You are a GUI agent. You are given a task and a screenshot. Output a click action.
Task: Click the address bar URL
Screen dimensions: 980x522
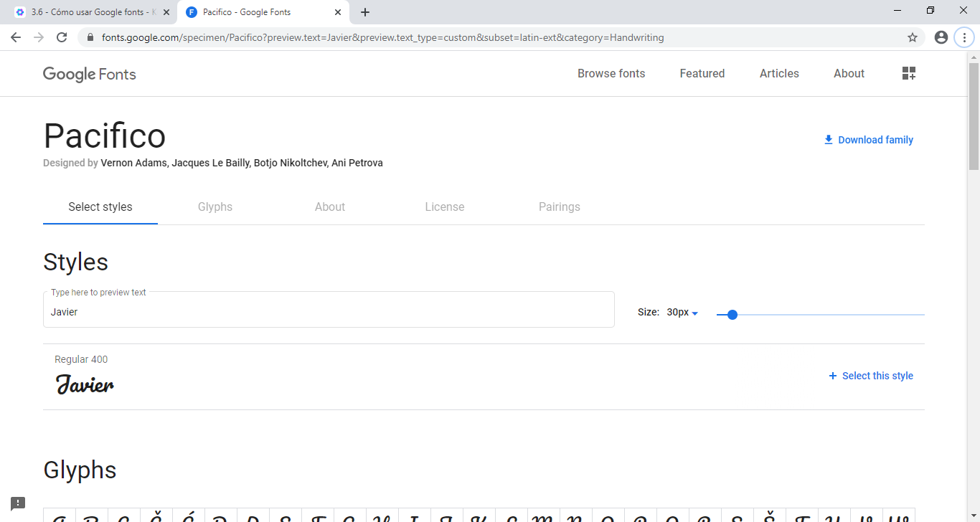[382, 37]
